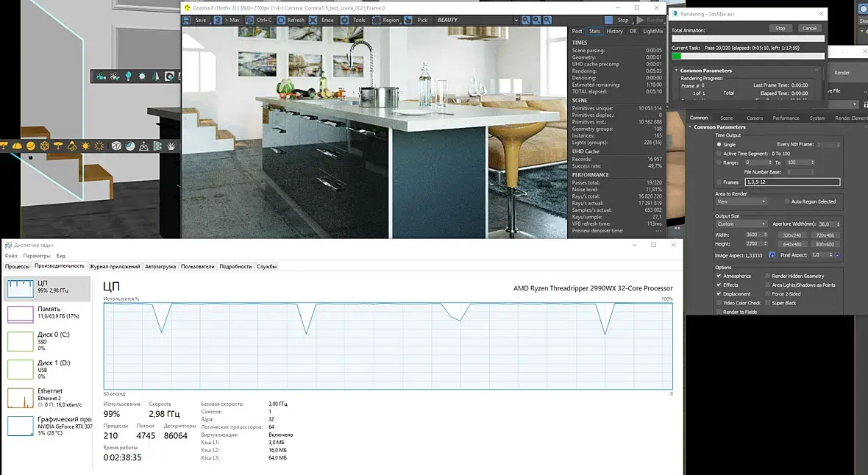
Task: Select Ethernet in Task Manager sidebar
Action: [47, 398]
